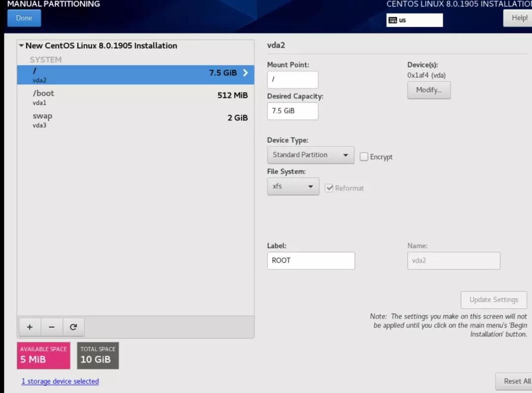The image size is (532, 393).
Task: Open the xfs File System dropdown
Action: tap(293, 187)
